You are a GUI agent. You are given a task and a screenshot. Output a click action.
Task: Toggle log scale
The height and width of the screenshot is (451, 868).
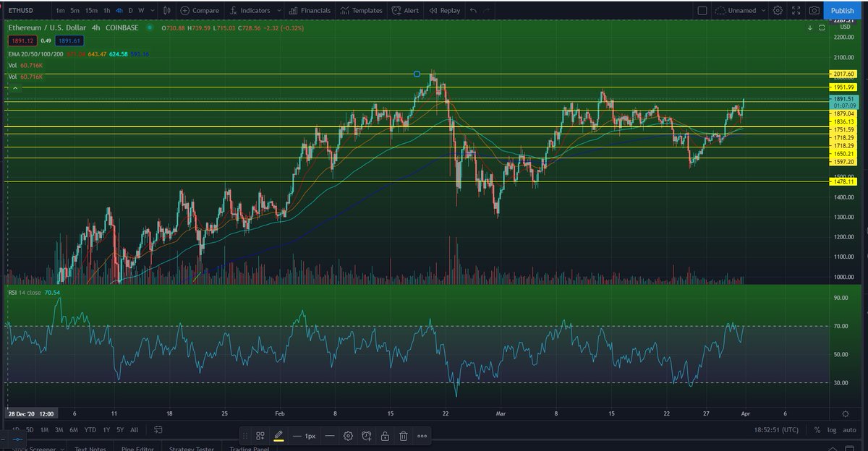point(831,429)
